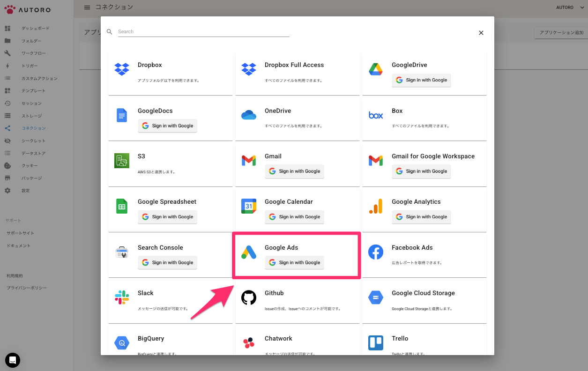Open カスタムアクション in the sidebar

tap(39, 79)
